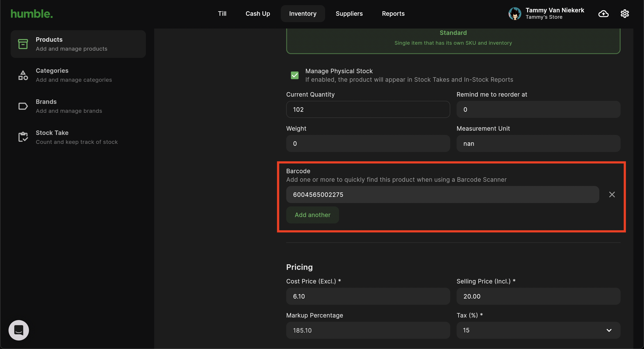Click the Markup Percentage field

368,330
